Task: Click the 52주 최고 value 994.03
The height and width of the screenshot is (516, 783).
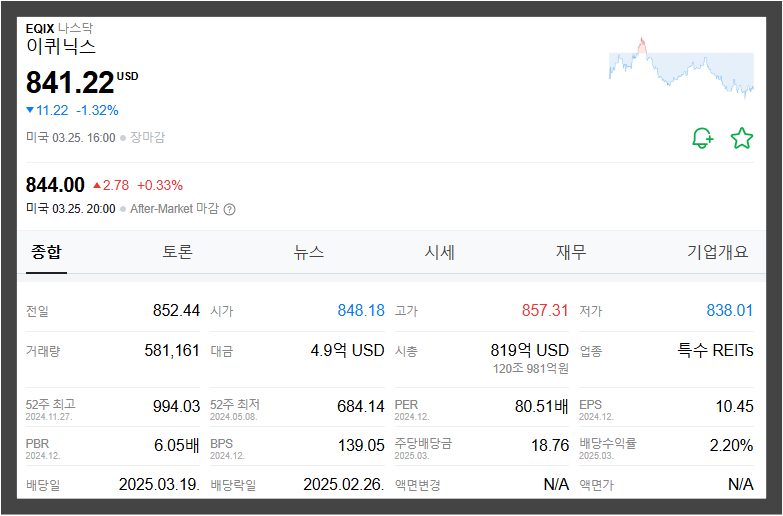Action: pos(176,406)
